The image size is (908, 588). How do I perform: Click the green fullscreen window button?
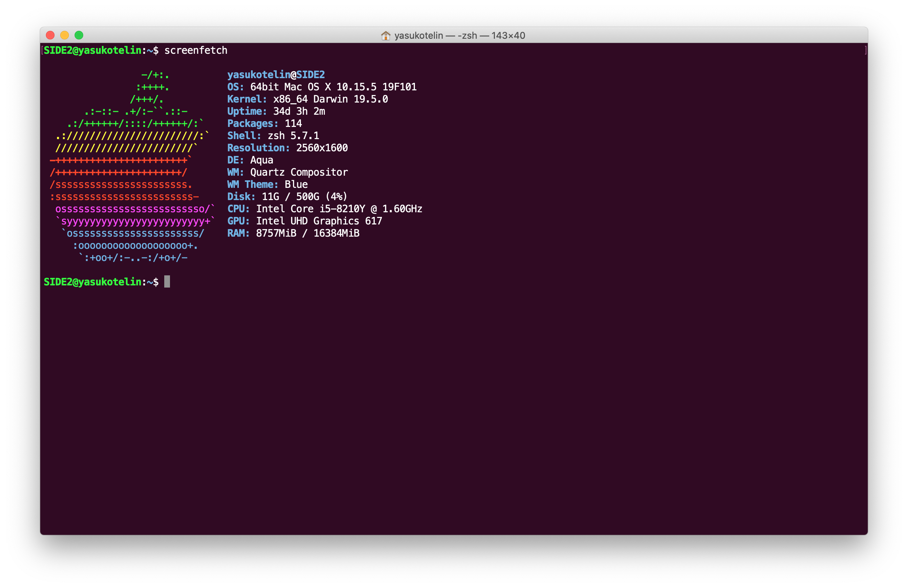coord(79,35)
